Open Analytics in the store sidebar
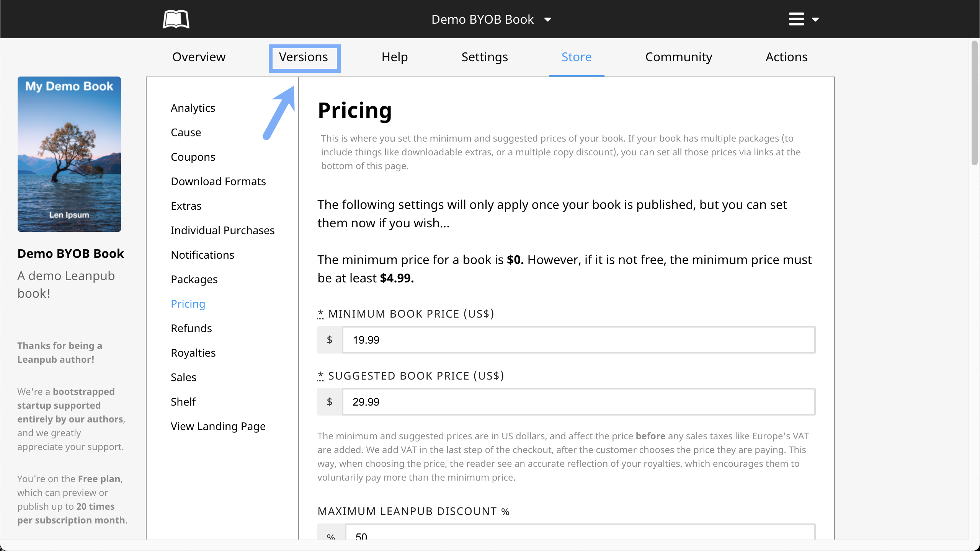The image size is (980, 551). (x=193, y=108)
